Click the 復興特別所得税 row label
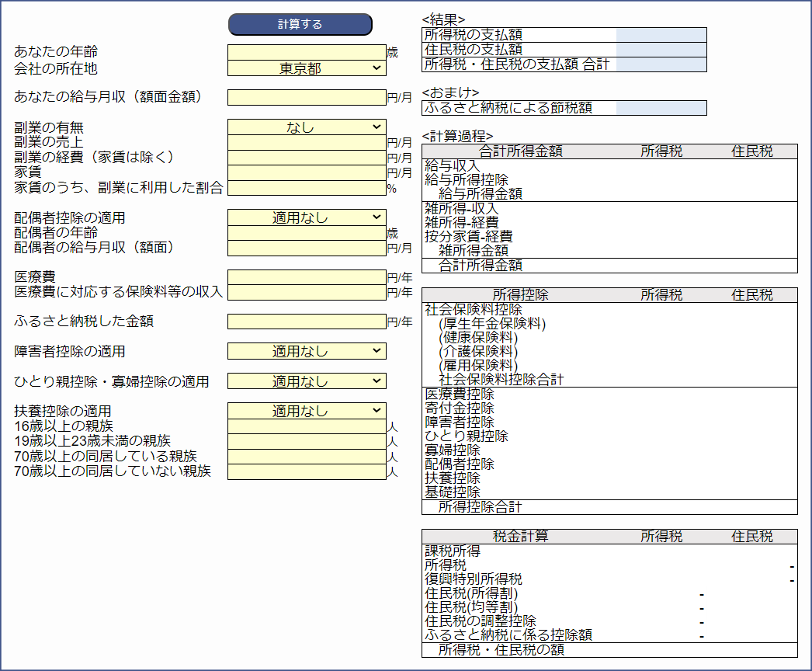 [474, 579]
